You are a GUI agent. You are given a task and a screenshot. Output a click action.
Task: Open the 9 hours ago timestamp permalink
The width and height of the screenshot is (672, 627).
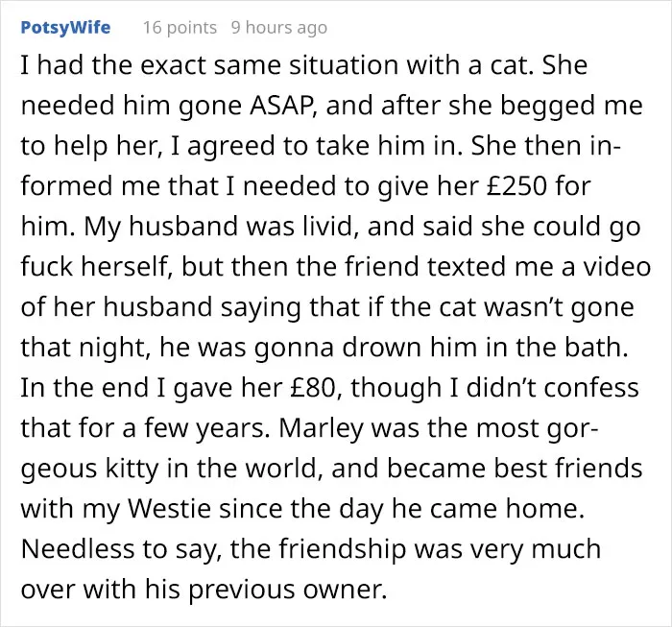pos(279,28)
